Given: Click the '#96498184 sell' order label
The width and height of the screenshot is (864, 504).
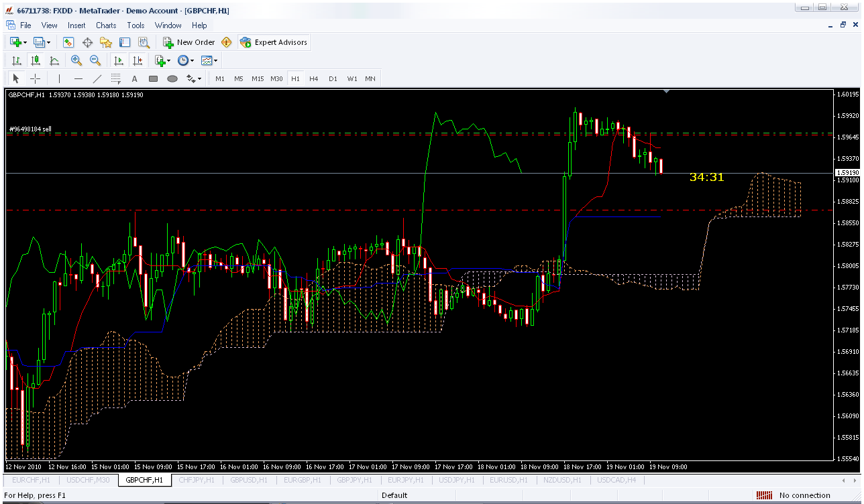Looking at the screenshot, I should tap(30, 129).
